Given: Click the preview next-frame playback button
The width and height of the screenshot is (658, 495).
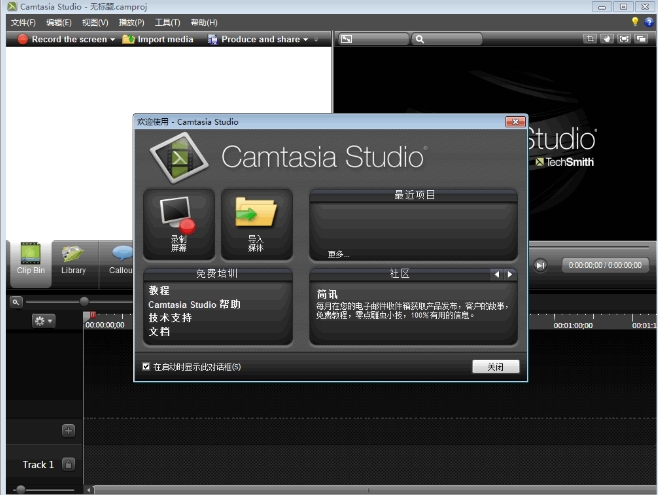Looking at the screenshot, I should 540,265.
